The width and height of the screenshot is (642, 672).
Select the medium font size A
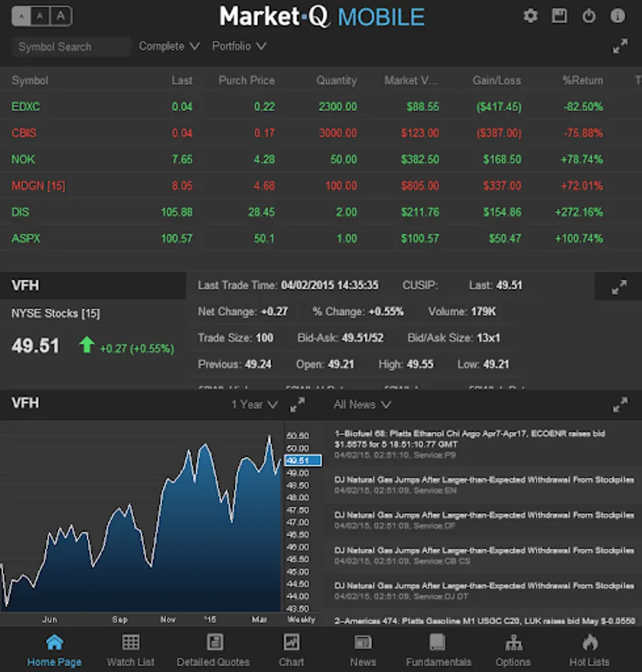click(x=40, y=16)
